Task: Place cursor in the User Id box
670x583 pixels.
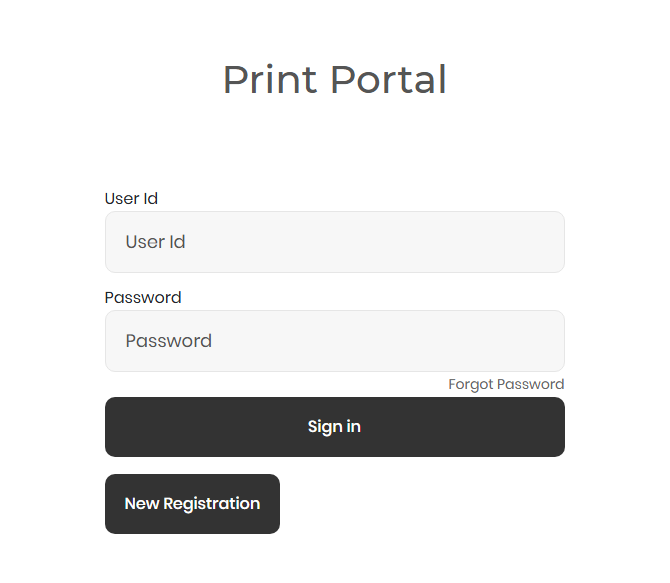Action: coord(334,242)
